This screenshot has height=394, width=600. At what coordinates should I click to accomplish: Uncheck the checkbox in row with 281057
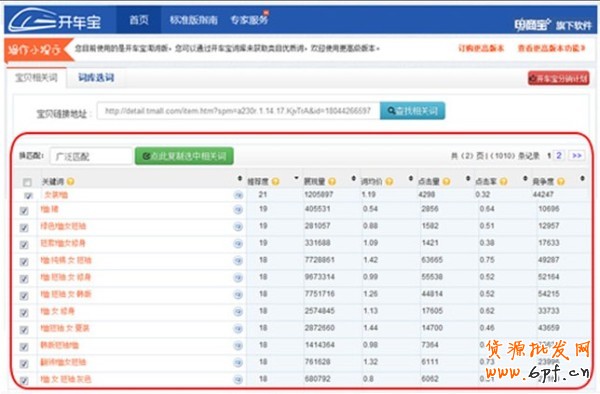24,228
